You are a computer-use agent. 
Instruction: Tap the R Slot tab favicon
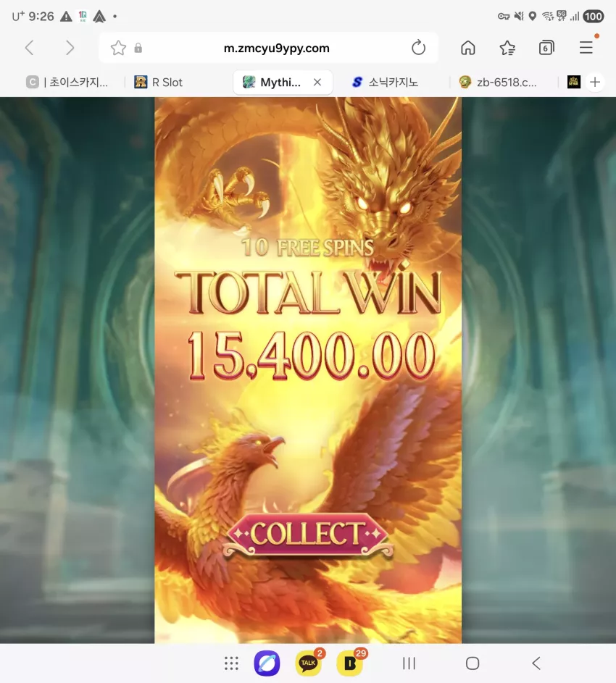point(141,82)
